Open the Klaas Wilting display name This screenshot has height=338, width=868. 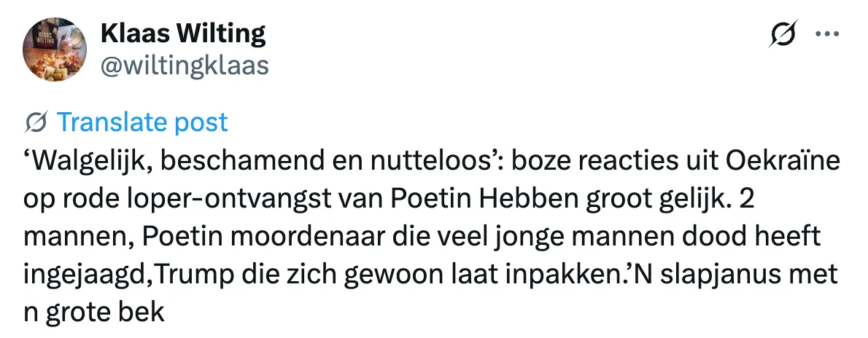tap(183, 34)
